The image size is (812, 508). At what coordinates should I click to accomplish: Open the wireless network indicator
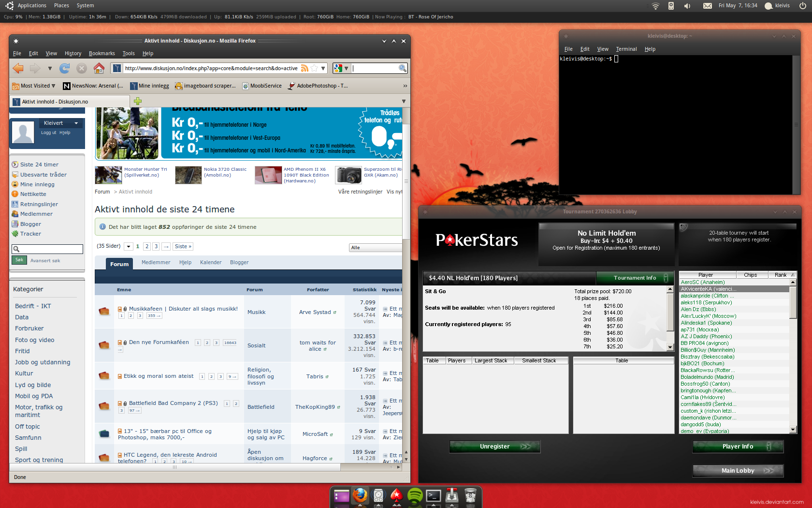tap(655, 6)
